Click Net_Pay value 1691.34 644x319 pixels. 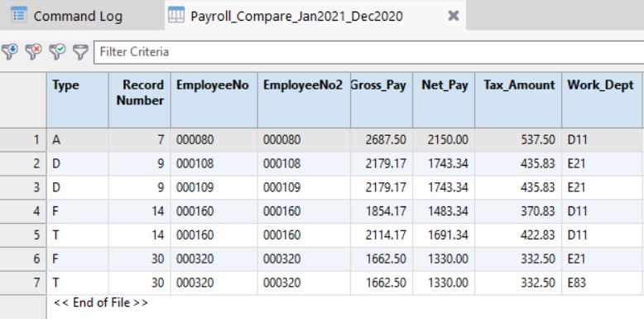click(x=444, y=235)
